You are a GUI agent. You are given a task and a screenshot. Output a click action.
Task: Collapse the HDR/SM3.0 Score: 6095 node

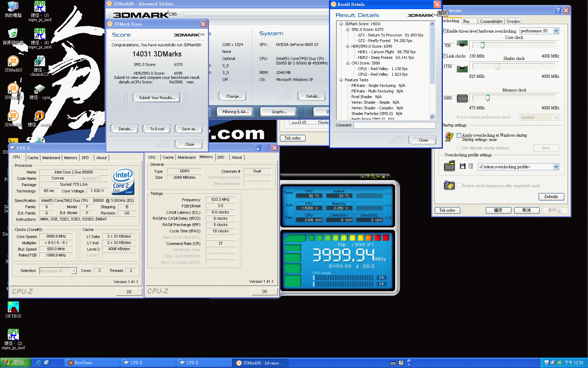(348, 46)
